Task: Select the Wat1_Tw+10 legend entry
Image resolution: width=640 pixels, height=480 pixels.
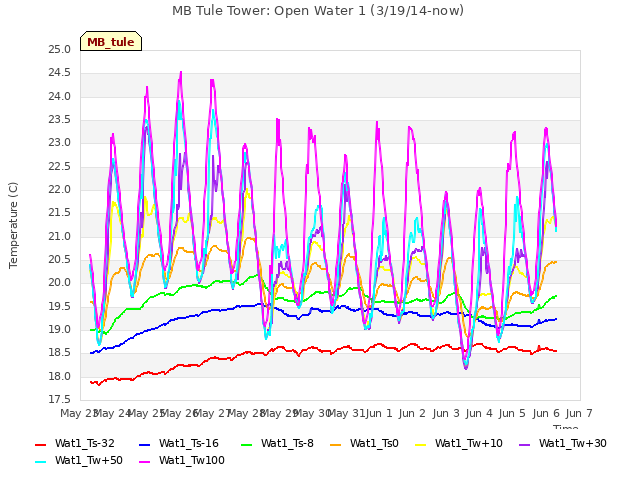Action: [x=459, y=444]
